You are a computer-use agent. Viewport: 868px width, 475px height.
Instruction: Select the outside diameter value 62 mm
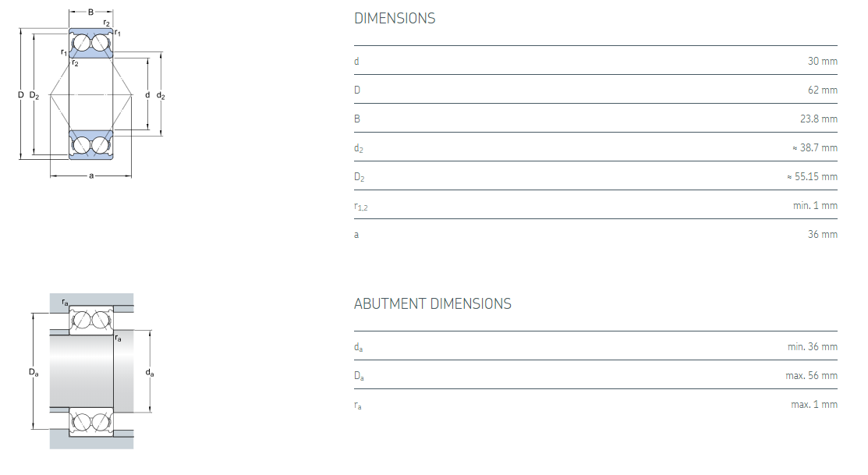click(822, 90)
